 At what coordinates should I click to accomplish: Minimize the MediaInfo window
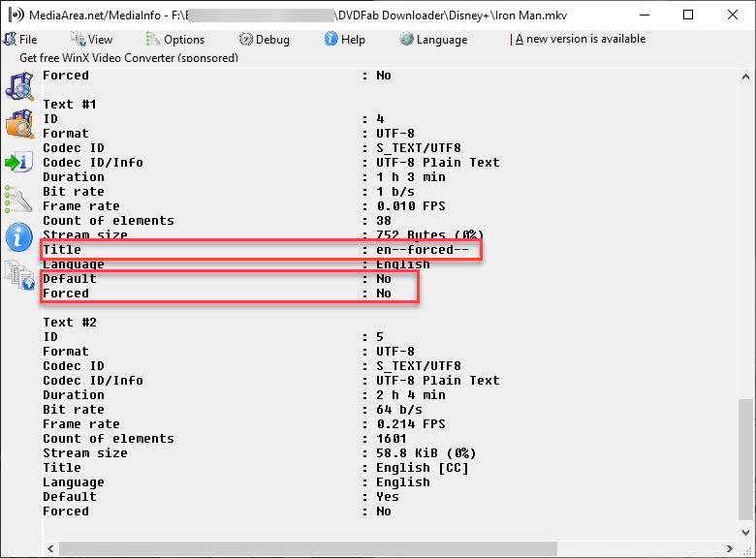(645, 15)
